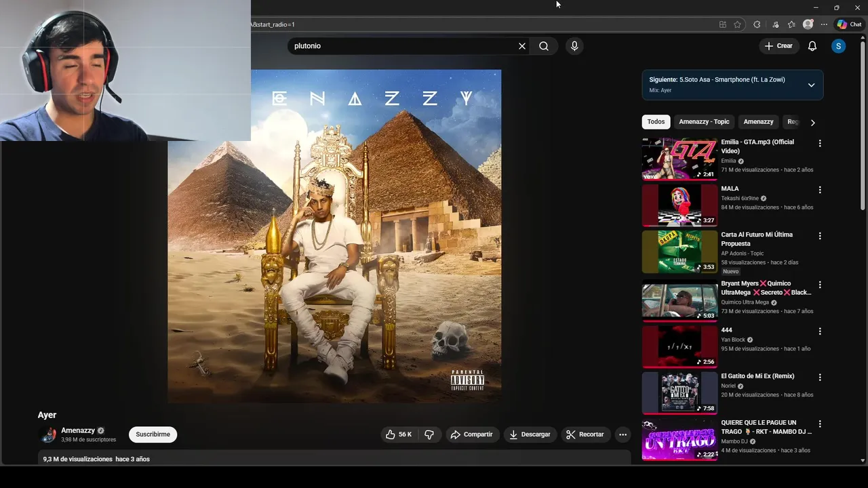Image resolution: width=868 pixels, height=488 pixels.
Task: Click the Compartir share button
Action: point(472,434)
